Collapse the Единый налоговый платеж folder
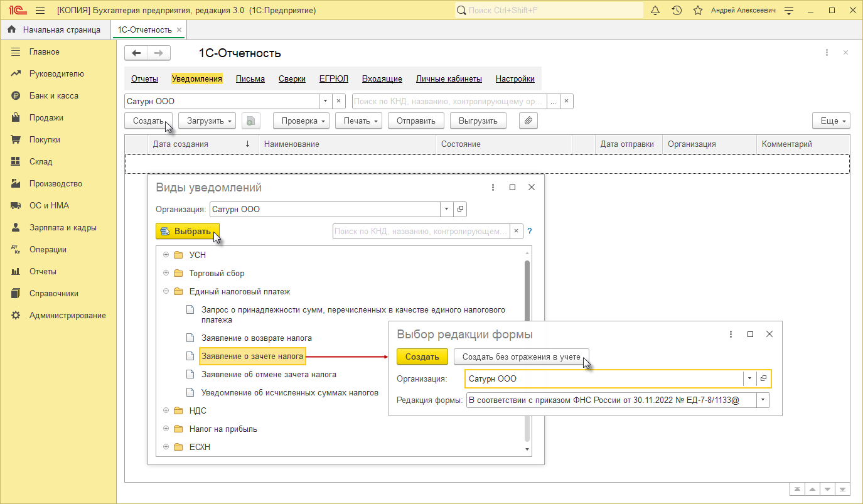 click(x=166, y=291)
